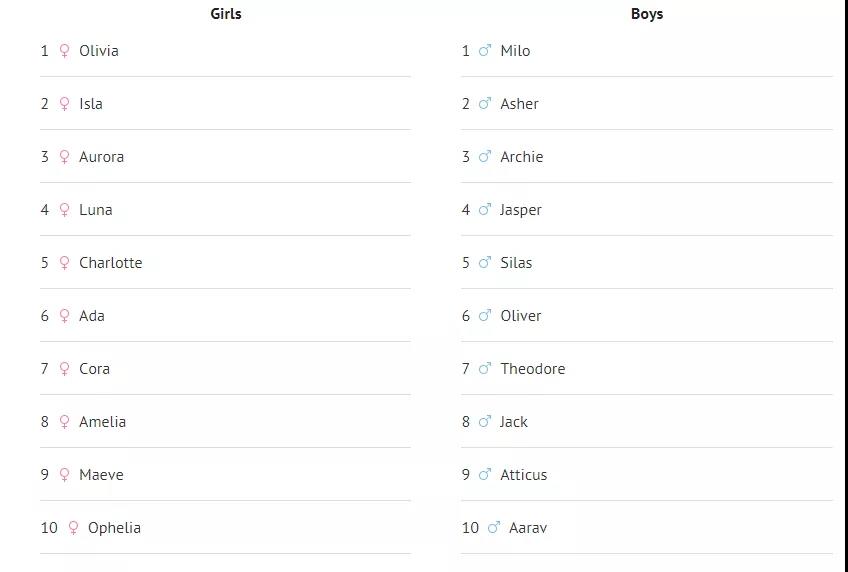Click the female icon next to Aurora
The image size is (848, 572).
coord(64,157)
